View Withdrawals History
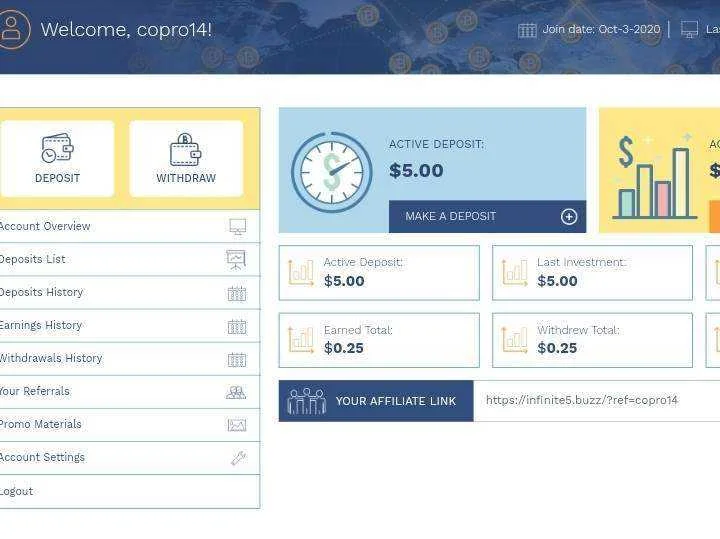This screenshot has height=539, width=720. click(129, 359)
